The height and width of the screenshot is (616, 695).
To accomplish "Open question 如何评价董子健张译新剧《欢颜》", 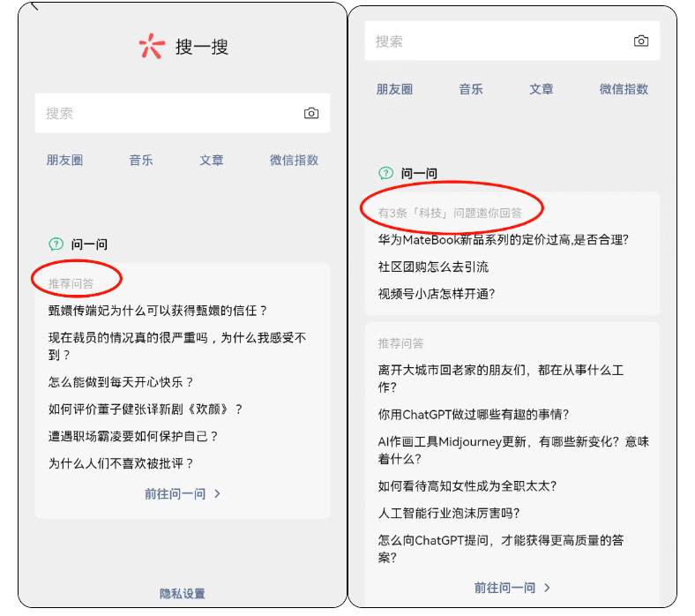I will click(146, 409).
